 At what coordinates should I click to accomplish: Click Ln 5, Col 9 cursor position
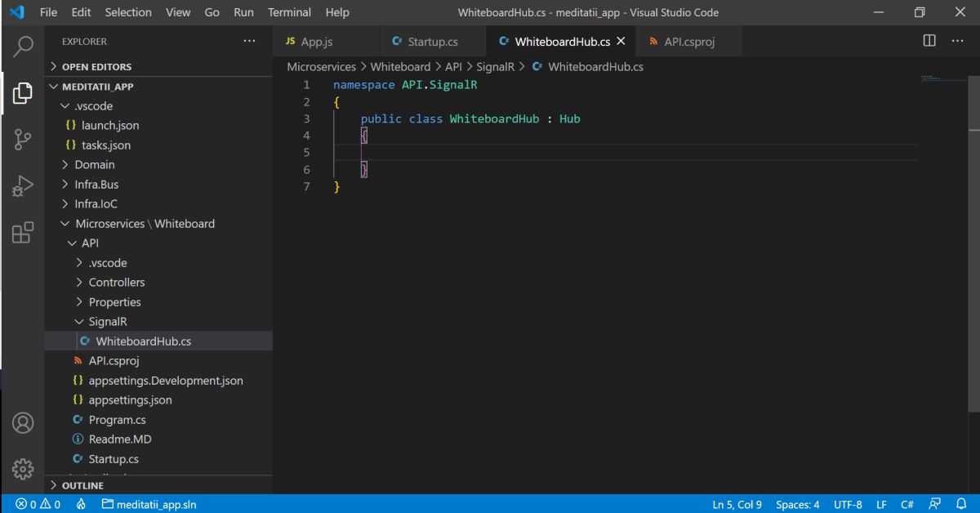(737, 504)
